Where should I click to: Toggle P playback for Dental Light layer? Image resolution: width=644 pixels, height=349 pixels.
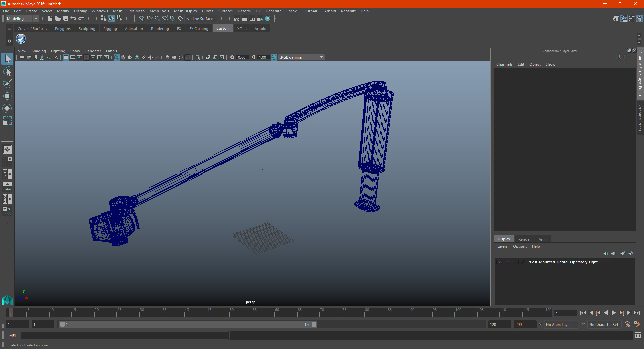[x=507, y=262]
